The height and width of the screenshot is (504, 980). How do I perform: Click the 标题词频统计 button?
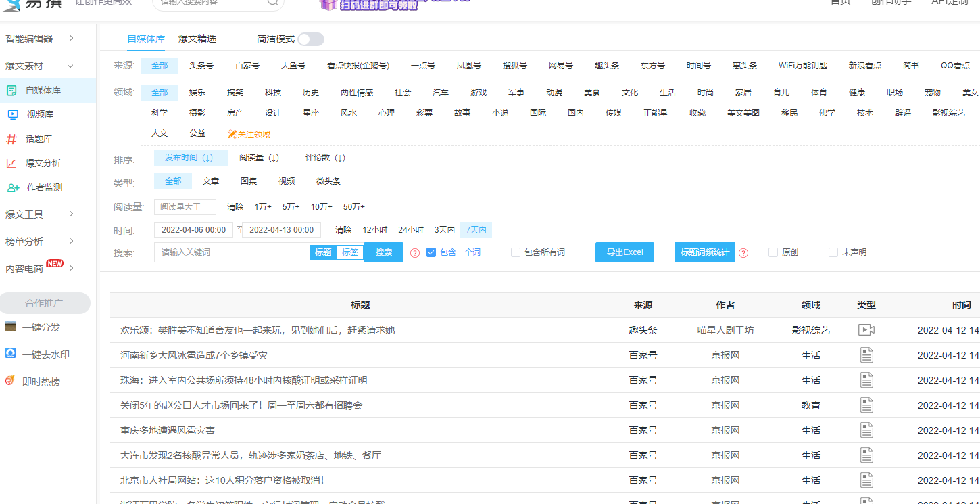(x=705, y=252)
